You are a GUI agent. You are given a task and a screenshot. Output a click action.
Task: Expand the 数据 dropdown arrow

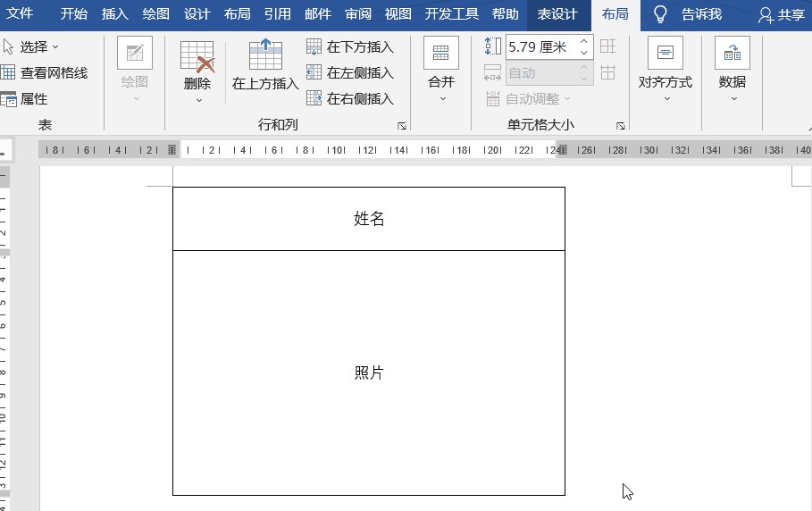pos(733,99)
